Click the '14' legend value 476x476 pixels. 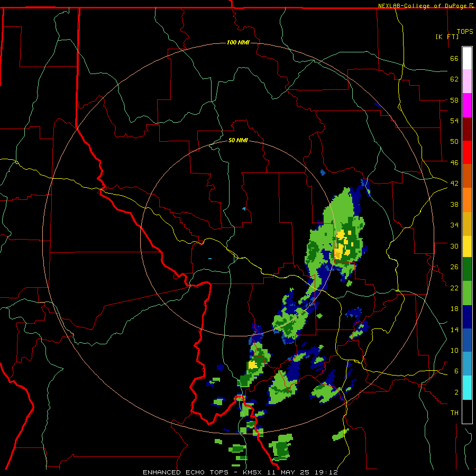click(454, 329)
